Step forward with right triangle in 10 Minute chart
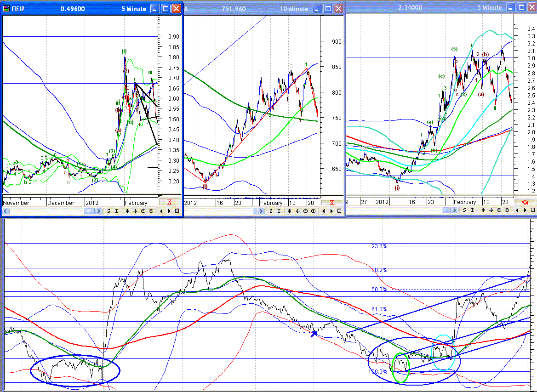This screenshot has height=392, width=537. [331, 211]
